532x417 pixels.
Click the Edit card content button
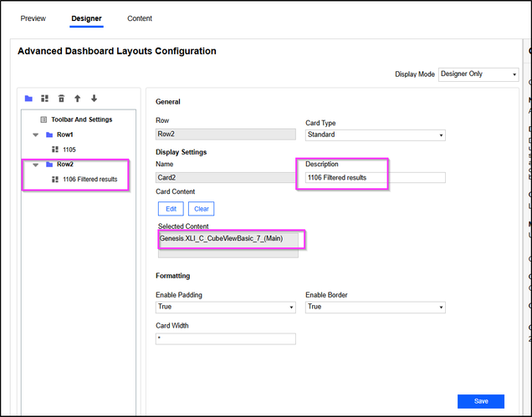(x=170, y=209)
